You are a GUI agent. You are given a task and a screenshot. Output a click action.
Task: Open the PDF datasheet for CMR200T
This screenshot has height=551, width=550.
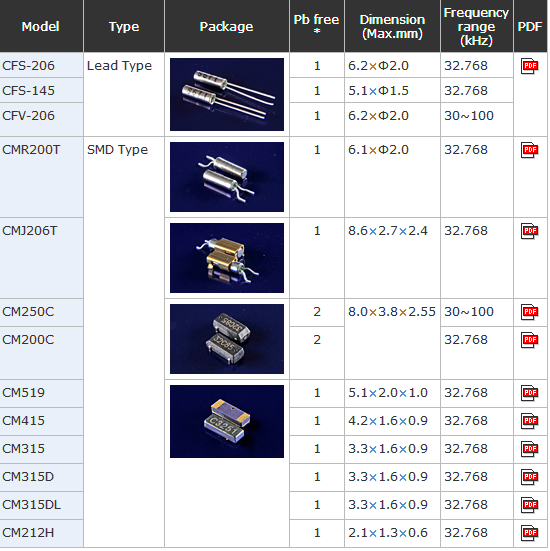[x=530, y=150]
